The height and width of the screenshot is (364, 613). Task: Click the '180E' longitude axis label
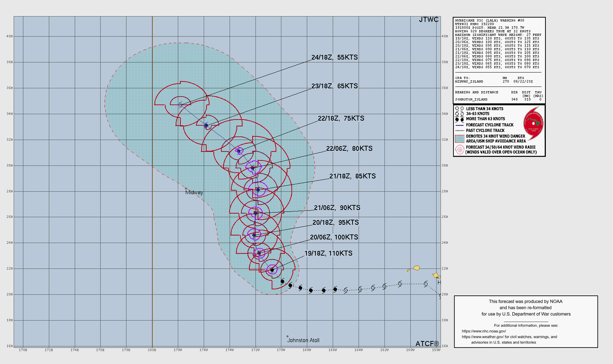tap(152, 350)
